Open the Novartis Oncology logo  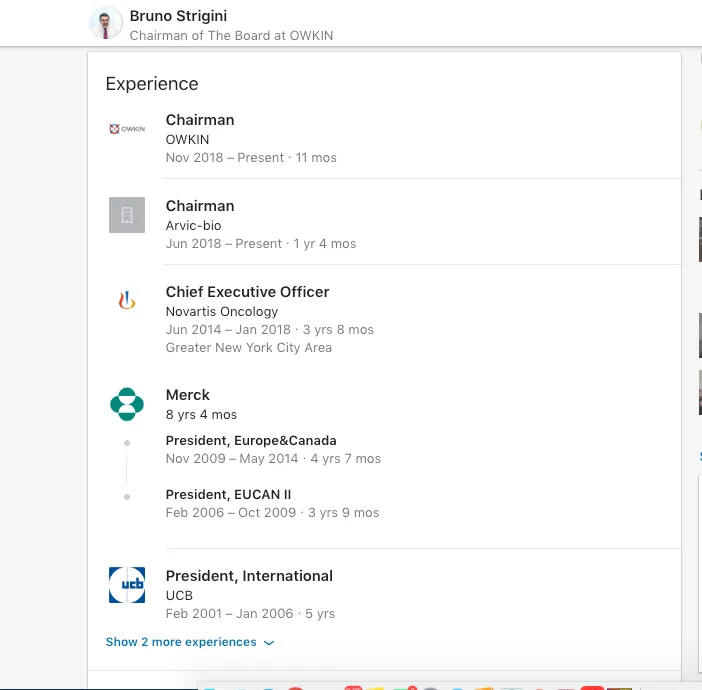click(x=127, y=300)
